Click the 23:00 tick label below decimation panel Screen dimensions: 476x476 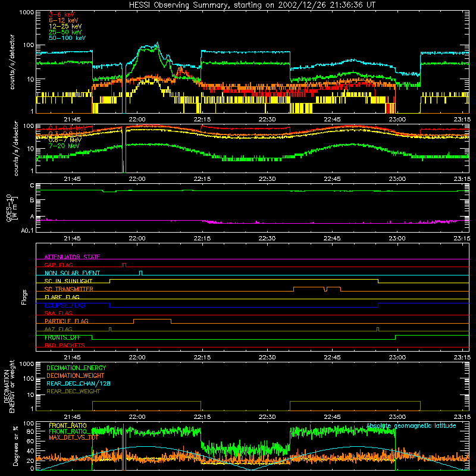[397, 417]
